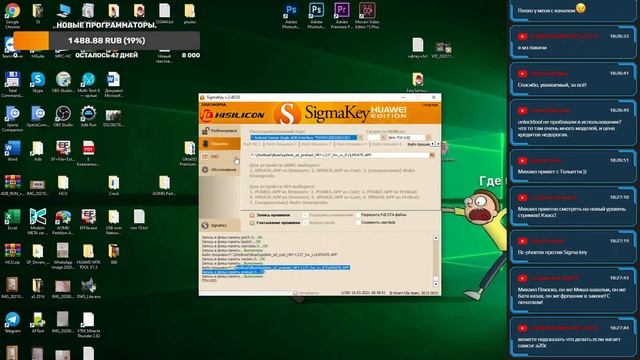The height and width of the screenshot is (360, 640).
Task: Enable the Разрешить Full OTA файлы checkbox
Action: tap(358, 215)
